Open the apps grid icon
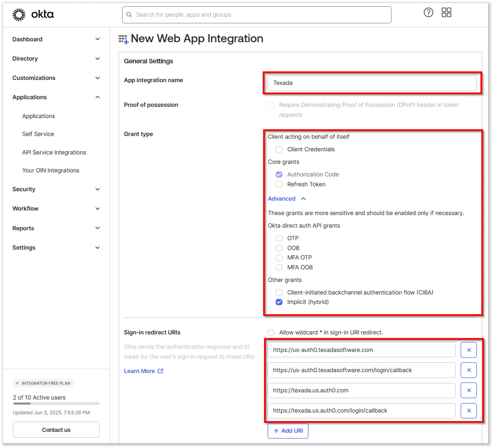Screen dimensions: 493x448 (x=446, y=13)
